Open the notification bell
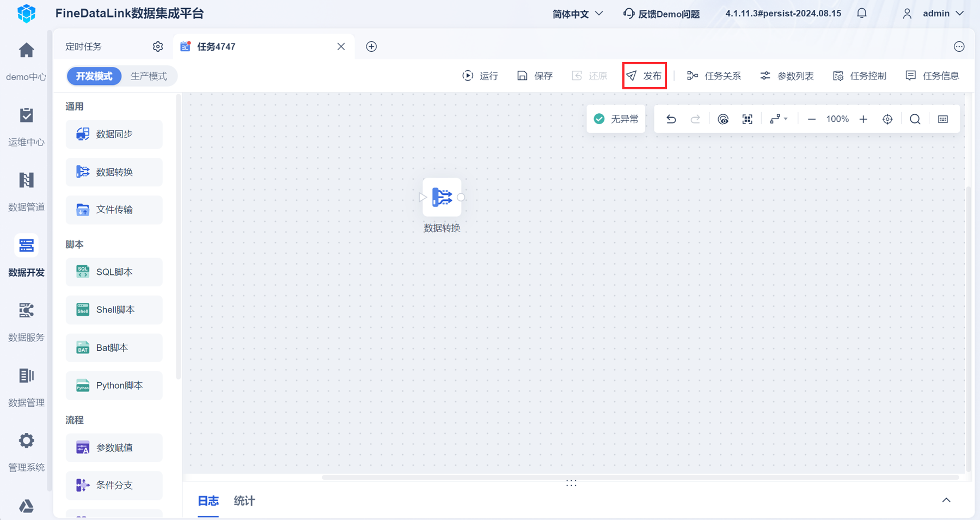The width and height of the screenshot is (980, 520). [862, 13]
